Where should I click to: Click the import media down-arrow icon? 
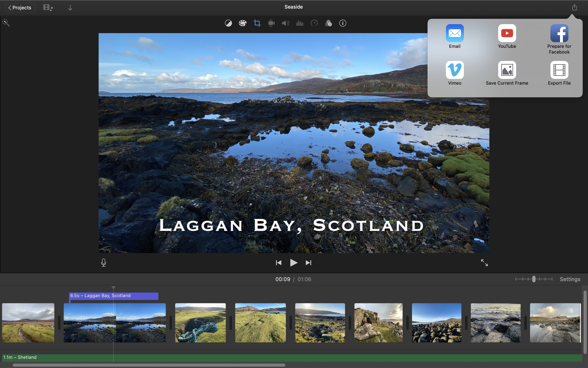click(70, 8)
